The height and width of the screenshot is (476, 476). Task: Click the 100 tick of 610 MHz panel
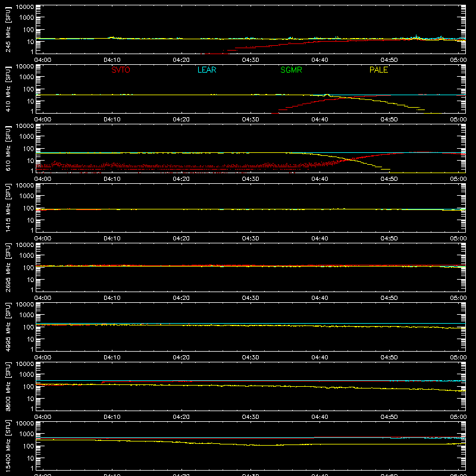click(29, 149)
